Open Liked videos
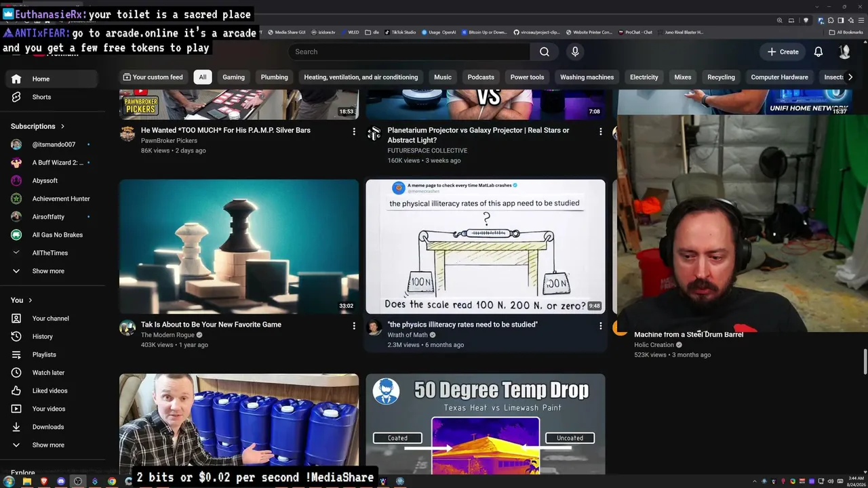This screenshot has width=868, height=488. click(53, 390)
